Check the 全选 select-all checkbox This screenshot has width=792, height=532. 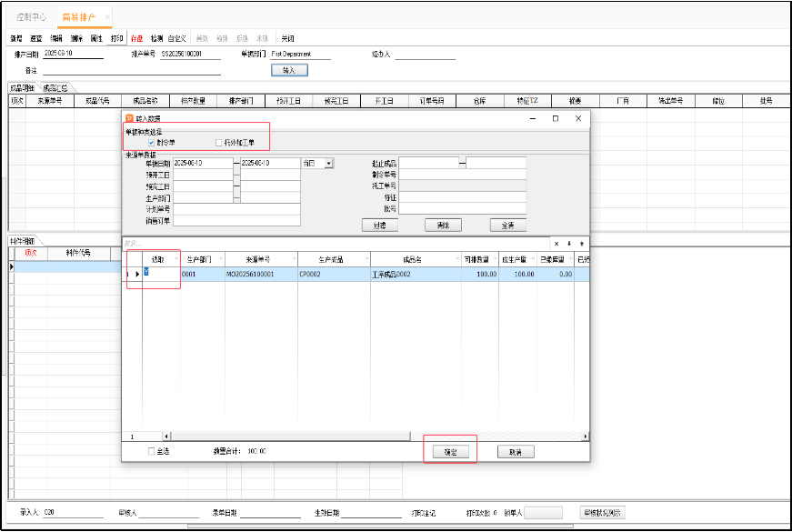151,451
